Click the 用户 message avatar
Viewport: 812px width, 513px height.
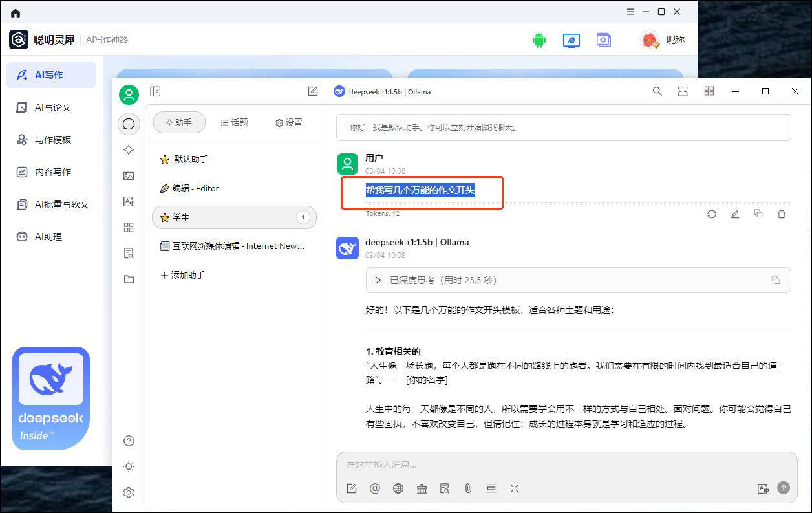pyautogui.click(x=347, y=164)
